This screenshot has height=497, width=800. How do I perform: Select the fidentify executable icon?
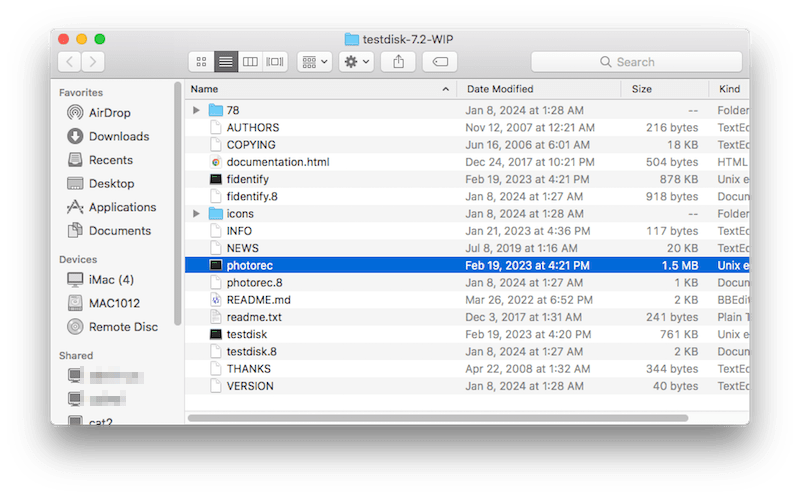[x=216, y=179]
